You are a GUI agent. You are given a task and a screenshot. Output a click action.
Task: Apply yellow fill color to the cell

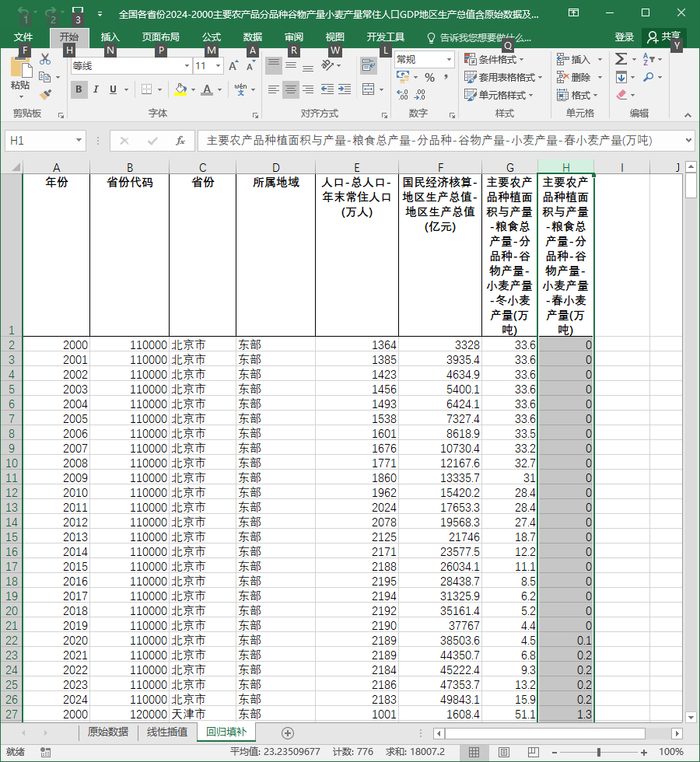(180, 89)
